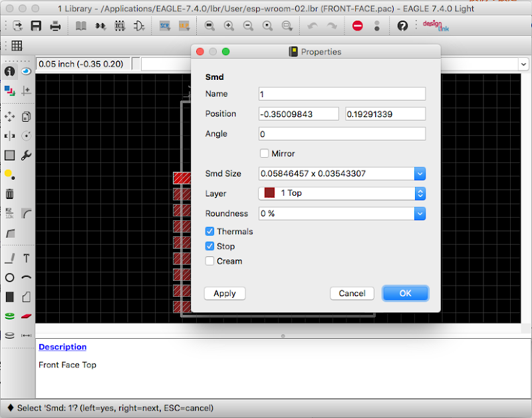
Task: Open Help with the question mark icon
Action: point(402,26)
